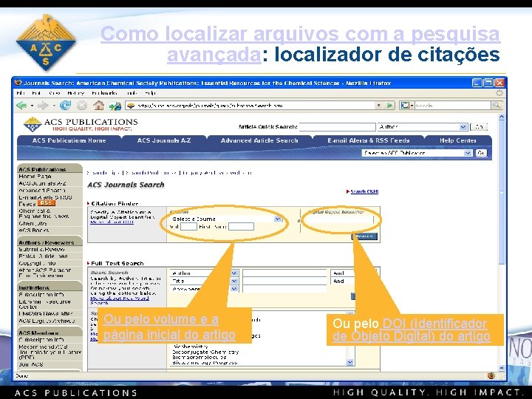Image resolution: width=532 pixels, height=399 pixels.
Task: Open the Help menu
Action: 150,93
